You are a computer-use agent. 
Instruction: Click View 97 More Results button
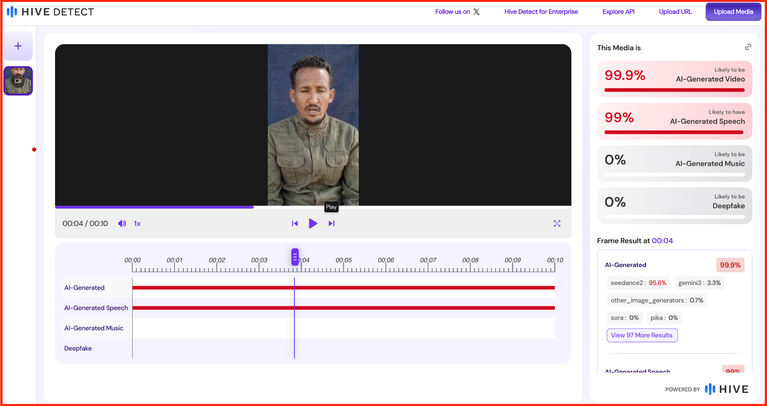[642, 335]
